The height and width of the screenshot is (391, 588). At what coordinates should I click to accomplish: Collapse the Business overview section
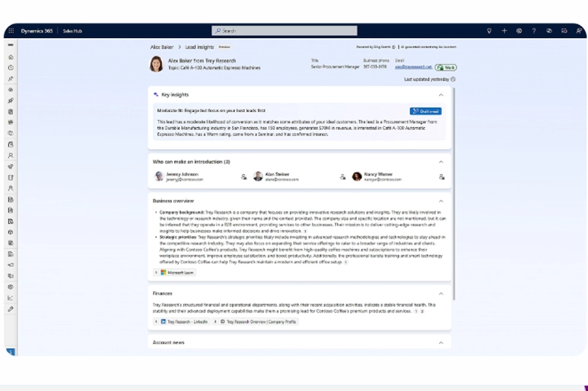441,201
